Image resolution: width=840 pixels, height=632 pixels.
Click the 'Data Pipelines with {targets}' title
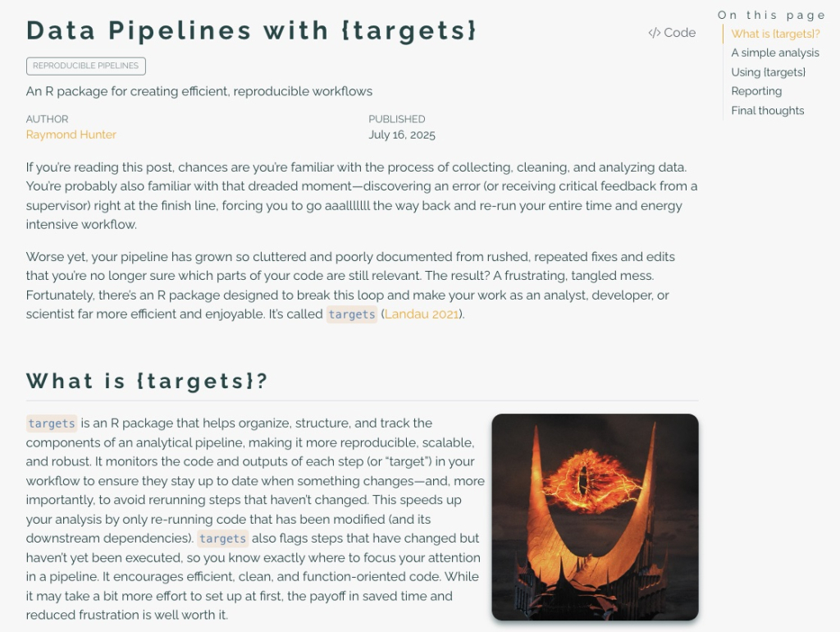coord(251,30)
